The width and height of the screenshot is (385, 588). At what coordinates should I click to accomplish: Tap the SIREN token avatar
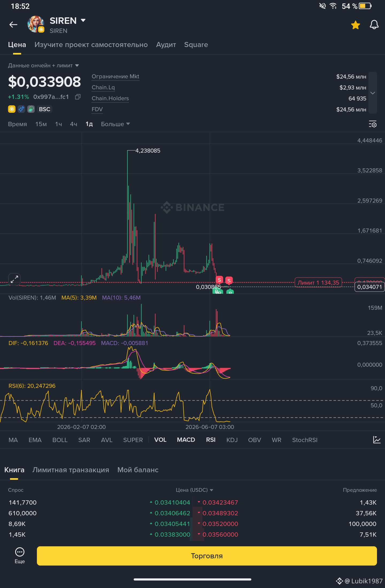click(36, 24)
